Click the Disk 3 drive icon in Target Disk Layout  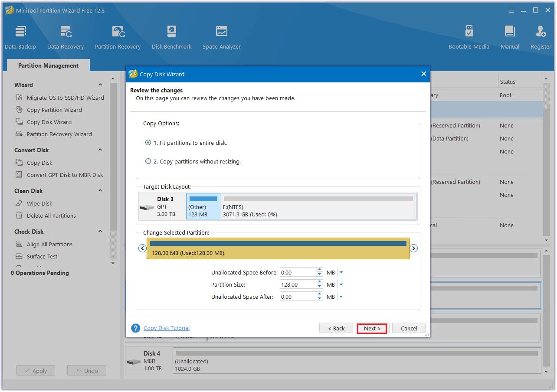[147, 208]
